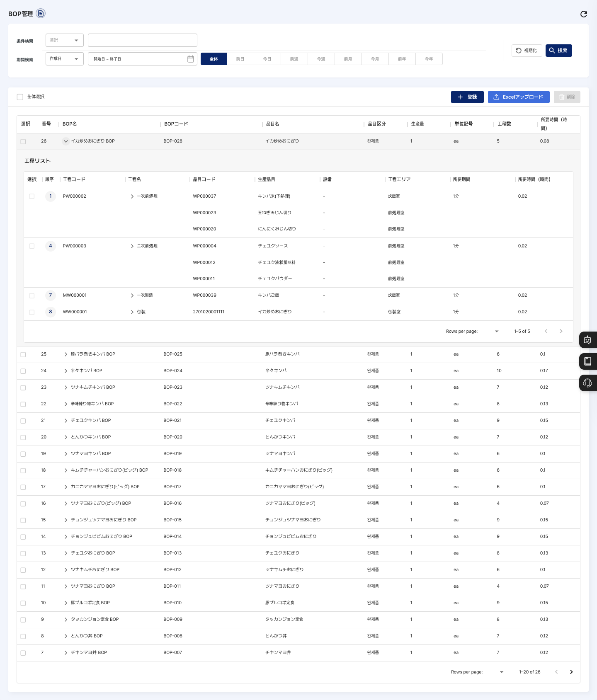
Task: Open the 条件検索 選択 dropdown
Action: tap(65, 40)
